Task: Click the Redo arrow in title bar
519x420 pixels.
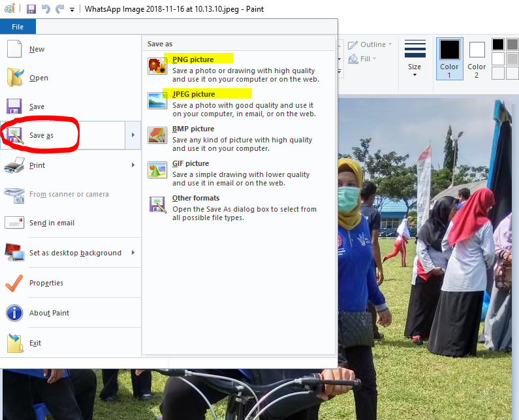Action: [59, 9]
